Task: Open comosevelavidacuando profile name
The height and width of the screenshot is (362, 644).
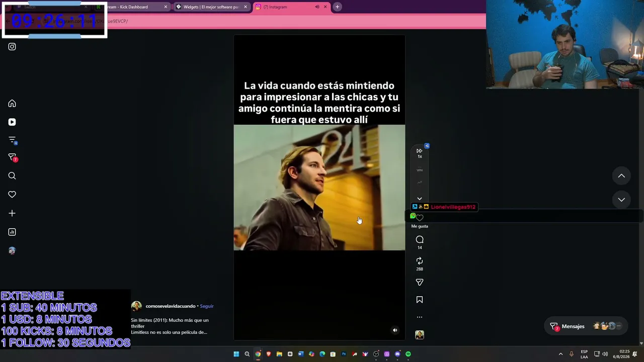Action: pyautogui.click(x=171, y=306)
